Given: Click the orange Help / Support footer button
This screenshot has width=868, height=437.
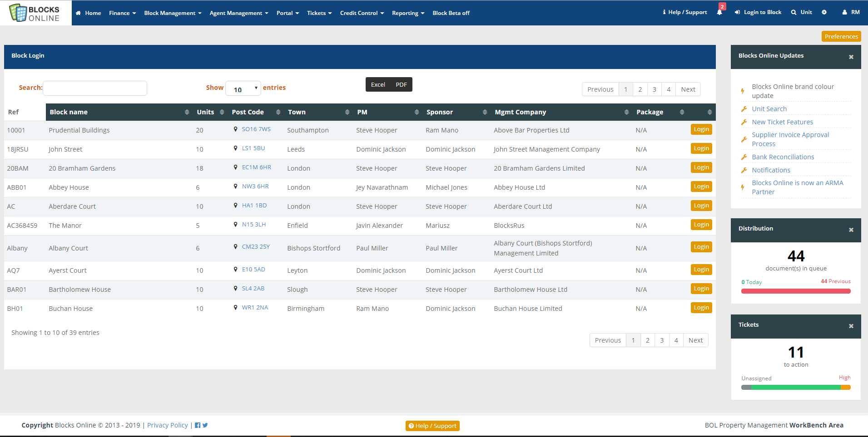Looking at the screenshot, I should (x=432, y=426).
